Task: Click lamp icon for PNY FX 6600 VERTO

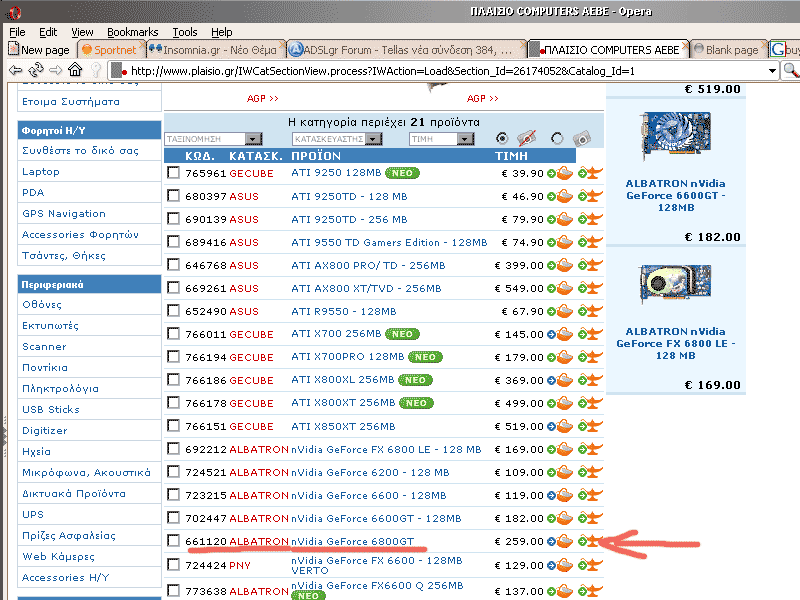Action: tap(590, 565)
